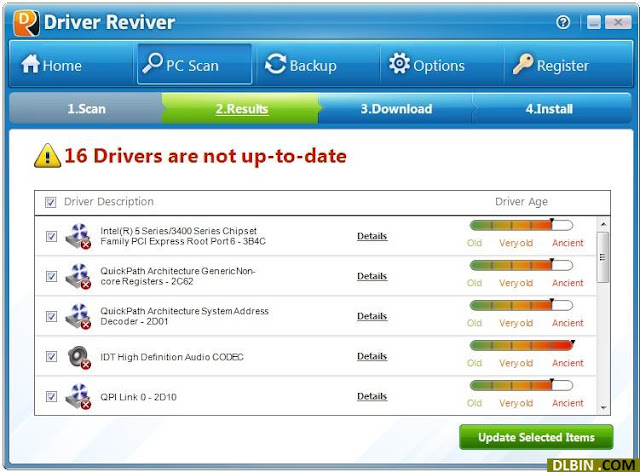This screenshot has height=472, width=640.
Task: Uncheck the QPI Link 0 - 2D10 driver
Action: 51,396
